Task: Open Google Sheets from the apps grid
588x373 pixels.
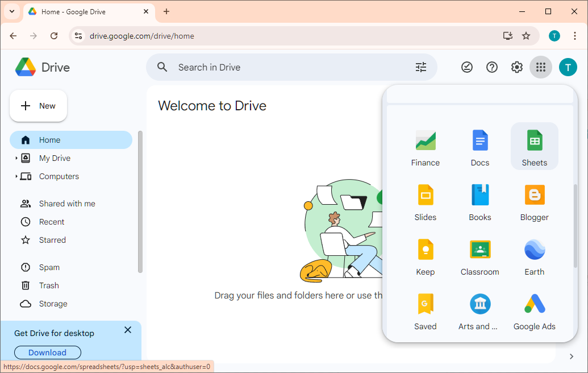Action: [x=534, y=146]
